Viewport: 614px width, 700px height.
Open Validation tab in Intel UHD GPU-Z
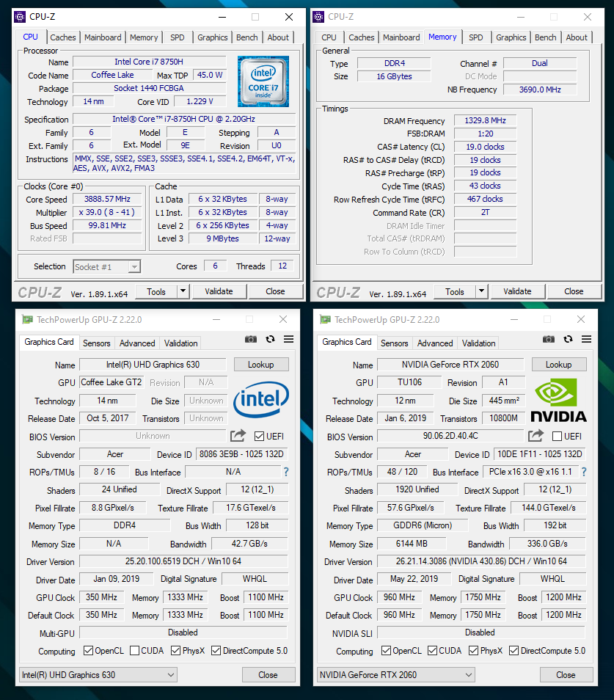pyautogui.click(x=180, y=343)
